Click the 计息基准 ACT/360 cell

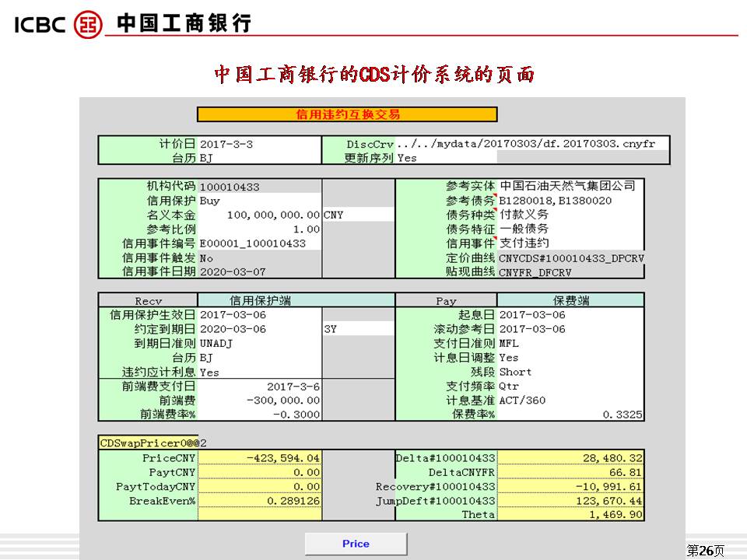pyautogui.click(x=570, y=400)
